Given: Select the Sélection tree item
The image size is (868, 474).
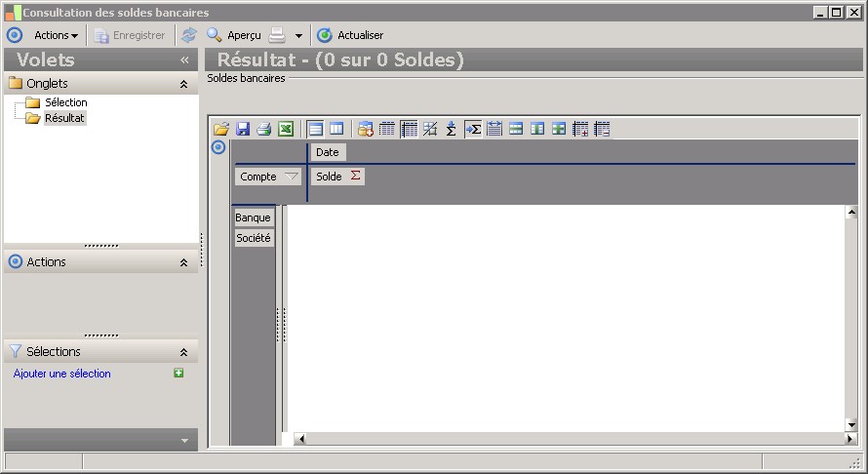Looking at the screenshot, I should [66, 102].
